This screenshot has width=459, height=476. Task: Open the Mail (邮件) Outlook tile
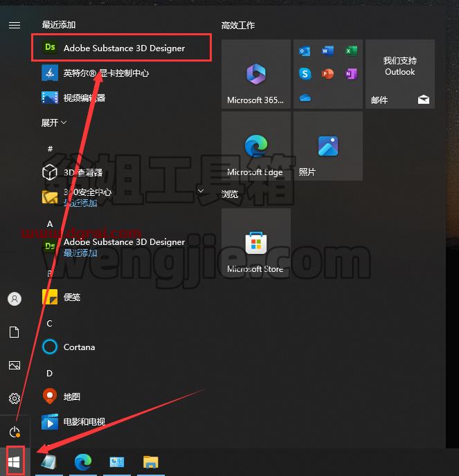coord(399,74)
